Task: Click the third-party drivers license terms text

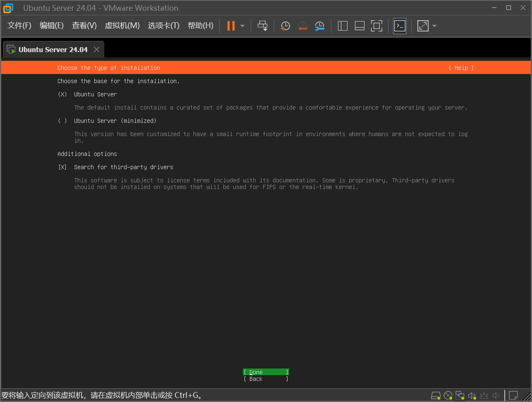Action: [264, 184]
